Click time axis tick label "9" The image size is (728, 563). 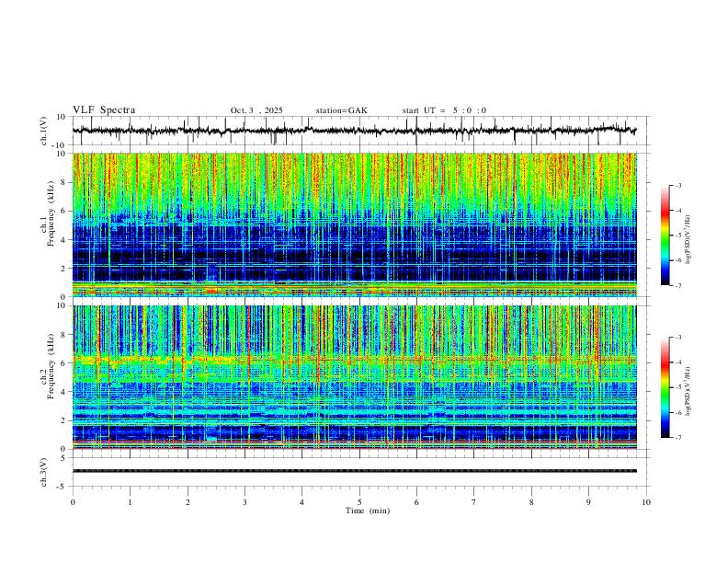[x=588, y=502]
